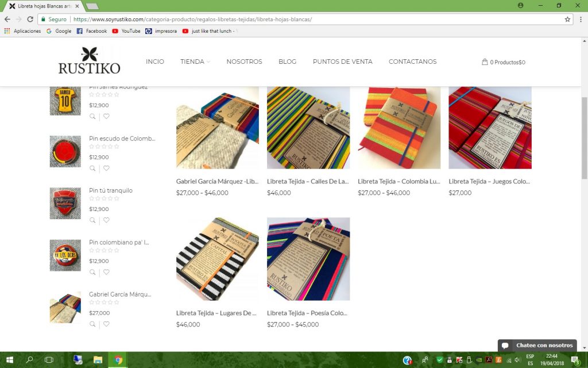588x368 pixels.
Task: Add Pin tú tranquilo to wishlist heart
Action: coord(106,220)
